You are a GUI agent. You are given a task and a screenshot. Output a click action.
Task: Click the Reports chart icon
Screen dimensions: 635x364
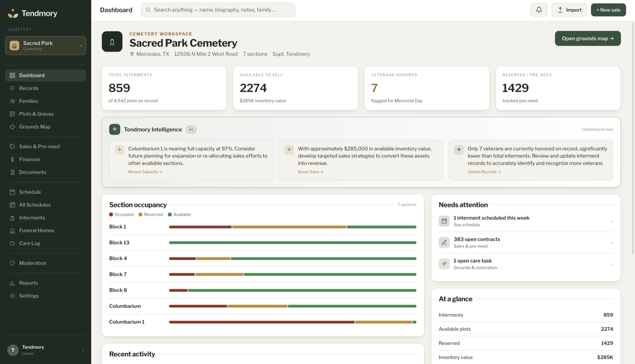pos(12,283)
